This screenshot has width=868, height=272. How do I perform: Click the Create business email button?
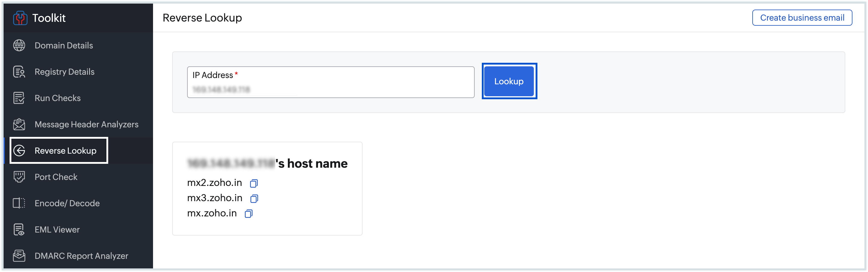pyautogui.click(x=802, y=18)
